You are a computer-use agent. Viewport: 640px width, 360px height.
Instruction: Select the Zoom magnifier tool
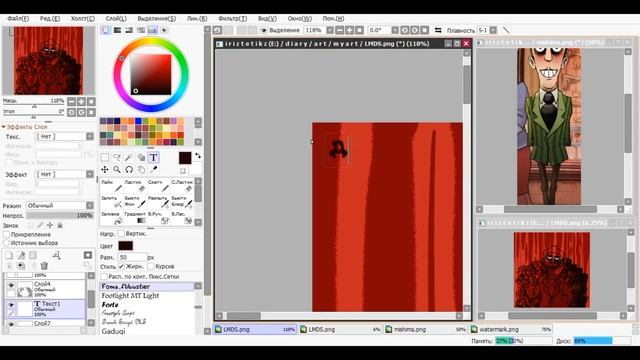117,169
